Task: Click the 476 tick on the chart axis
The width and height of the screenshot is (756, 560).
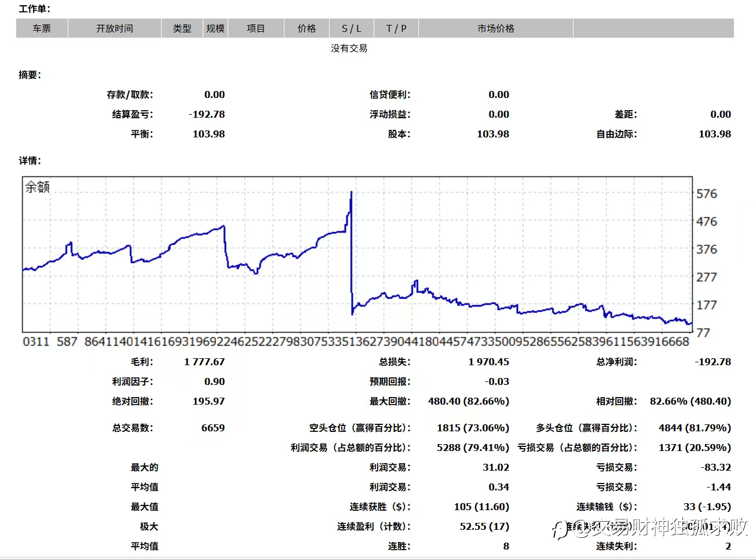Action: tap(707, 221)
